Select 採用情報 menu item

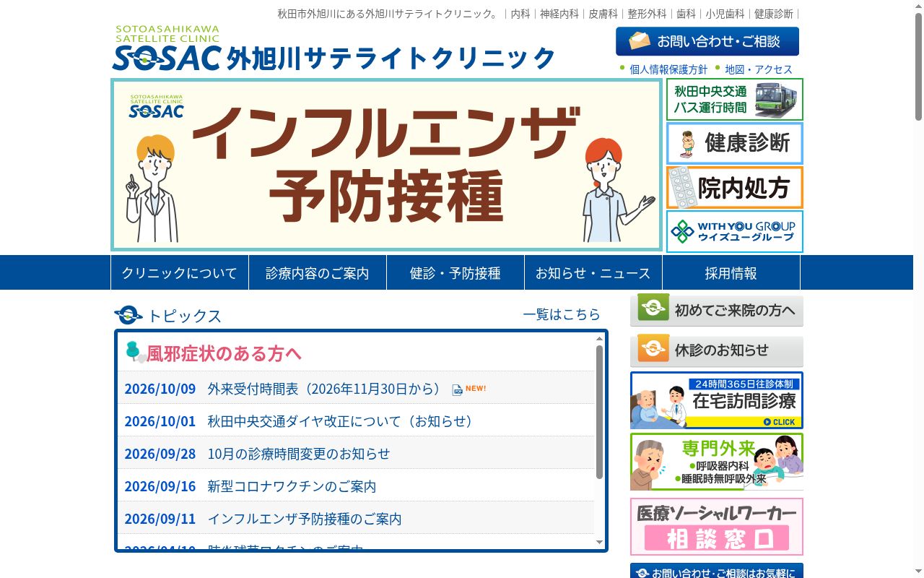(731, 272)
